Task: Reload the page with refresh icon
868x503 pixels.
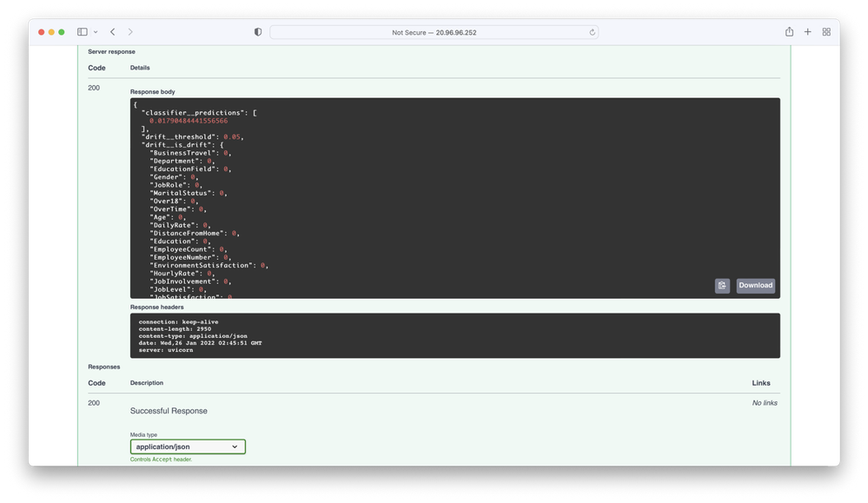Action: point(592,33)
